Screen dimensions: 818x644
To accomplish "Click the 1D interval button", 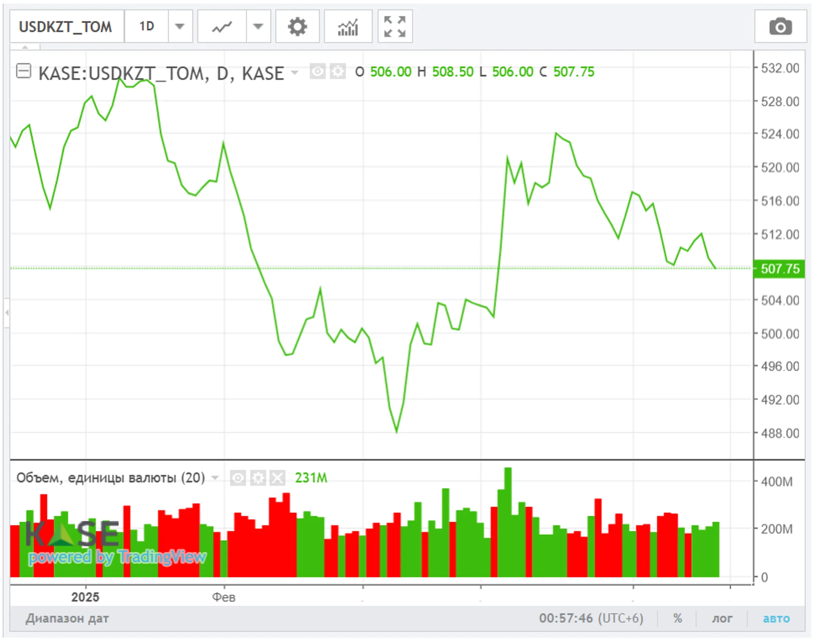I will [147, 27].
